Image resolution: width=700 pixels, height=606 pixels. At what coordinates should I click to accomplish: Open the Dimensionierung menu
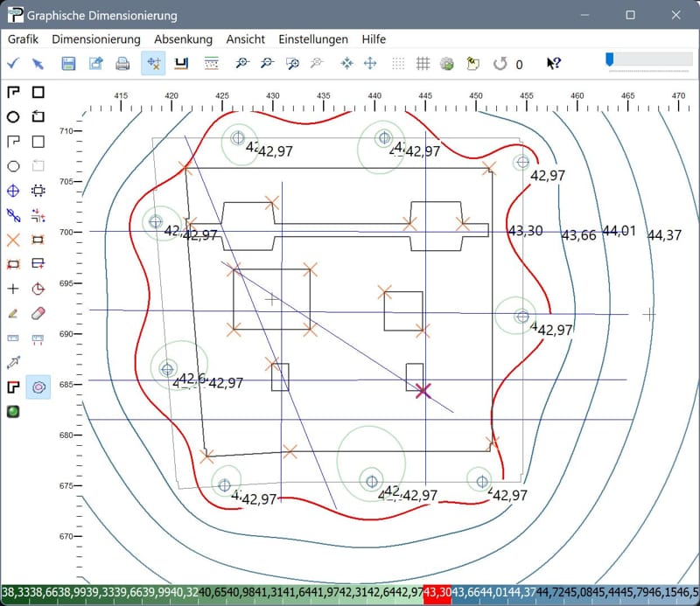tap(96, 39)
